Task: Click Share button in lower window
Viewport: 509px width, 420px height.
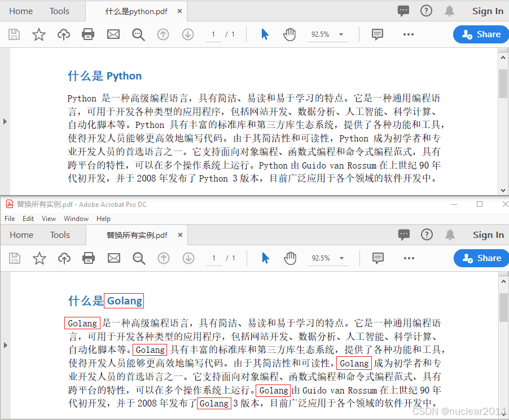Action: pyautogui.click(x=481, y=258)
